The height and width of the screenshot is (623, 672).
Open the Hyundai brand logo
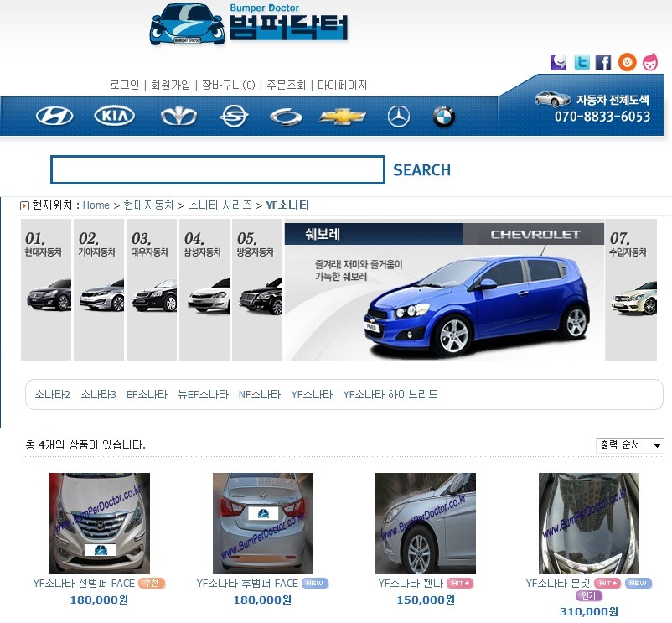(54, 117)
